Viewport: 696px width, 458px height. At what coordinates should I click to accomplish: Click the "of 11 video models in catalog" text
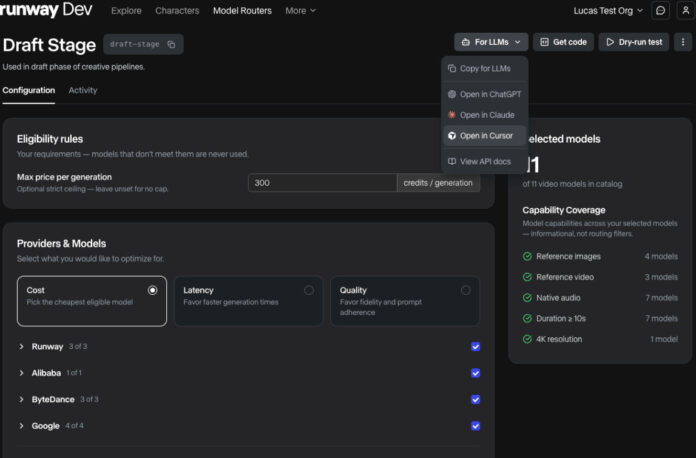pos(572,184)
